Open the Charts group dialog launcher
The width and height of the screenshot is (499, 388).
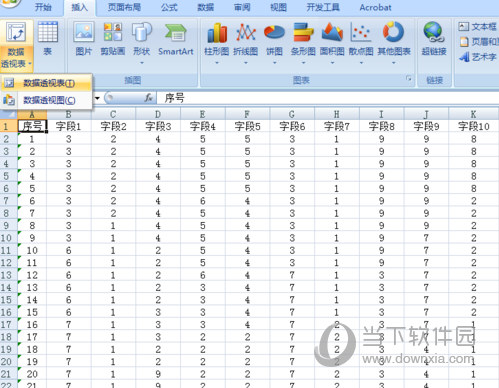pos(409,79)
